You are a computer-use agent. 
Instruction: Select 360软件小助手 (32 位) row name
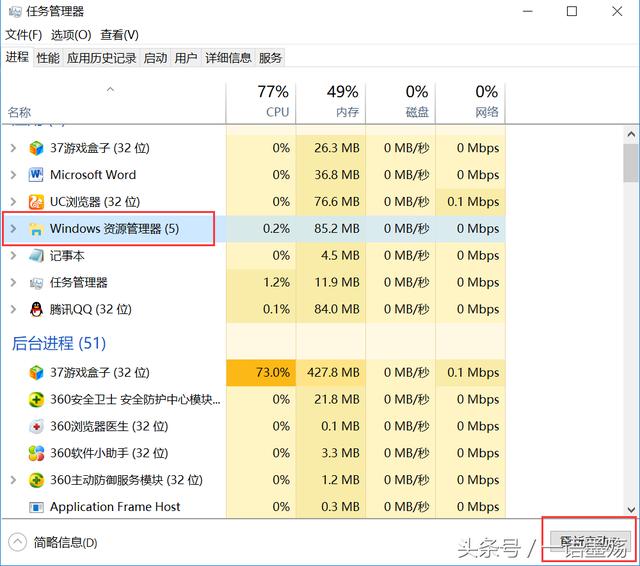109,453
